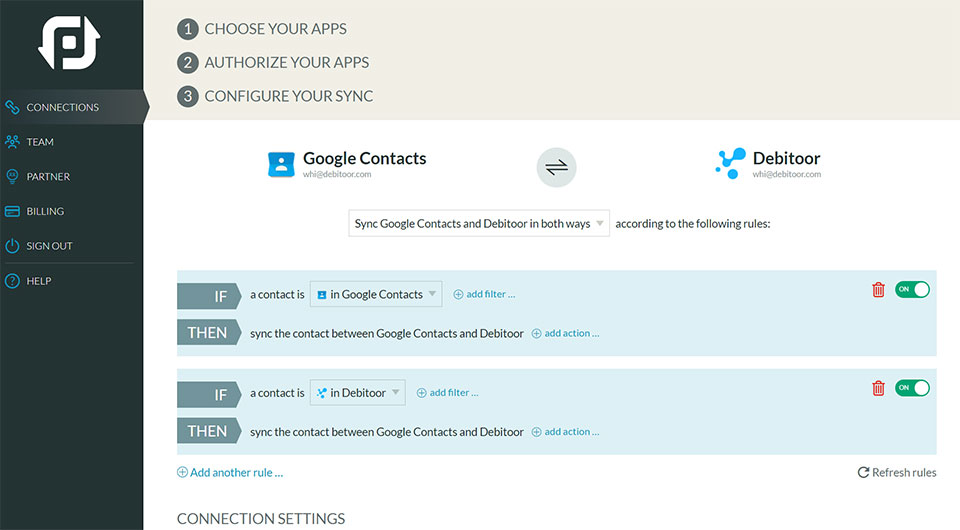Turn off the Google Contacts rule switch
The image size is (960, 530).
[x=912, y=289]
